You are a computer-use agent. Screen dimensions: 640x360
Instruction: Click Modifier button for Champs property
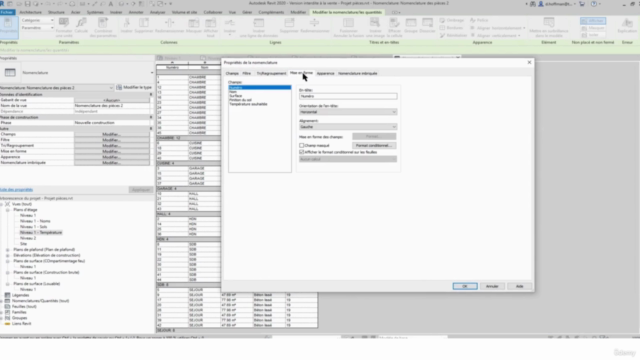pyautogui.click(x=111, y=134)
